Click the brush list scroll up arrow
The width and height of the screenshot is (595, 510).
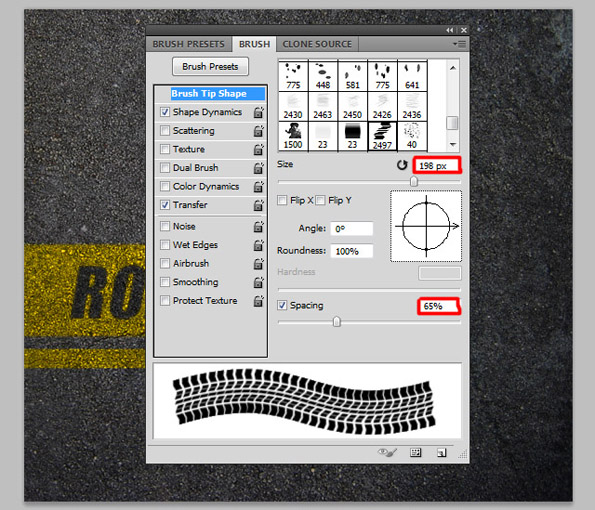[x=452, y=68]
